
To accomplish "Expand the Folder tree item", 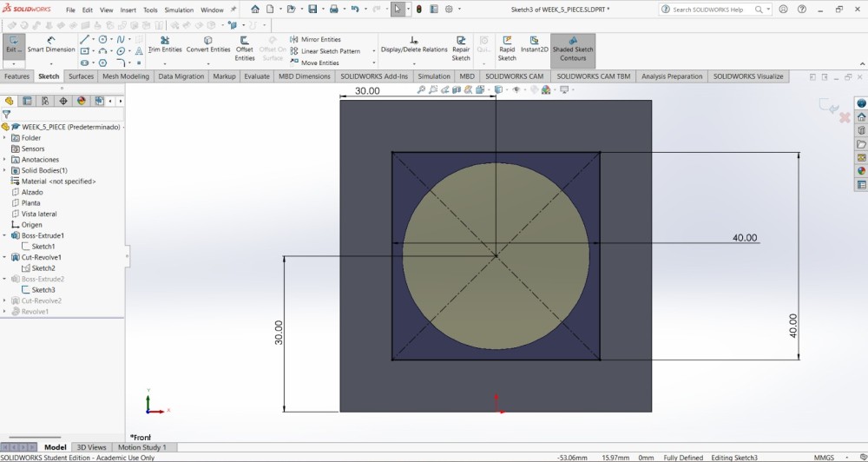I will 4,138.
